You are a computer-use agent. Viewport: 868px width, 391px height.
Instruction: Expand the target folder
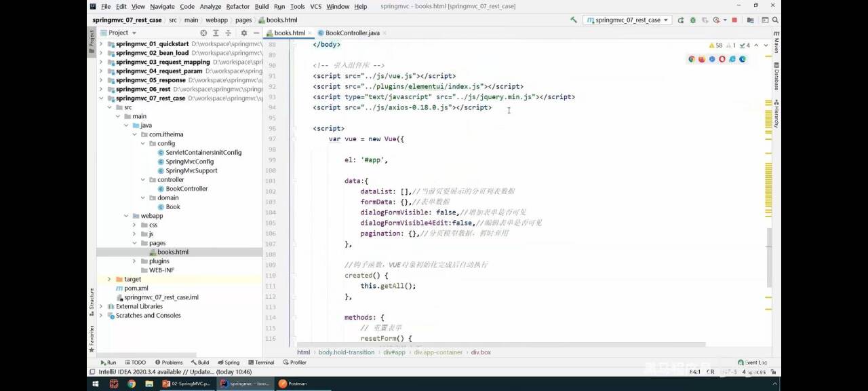click(109, 279)
